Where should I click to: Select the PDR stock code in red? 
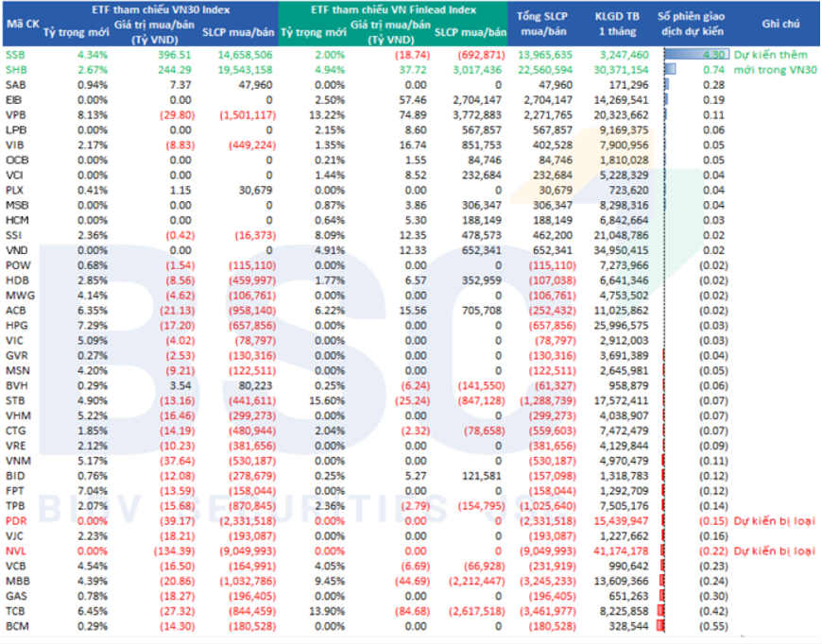coord(16,521)
